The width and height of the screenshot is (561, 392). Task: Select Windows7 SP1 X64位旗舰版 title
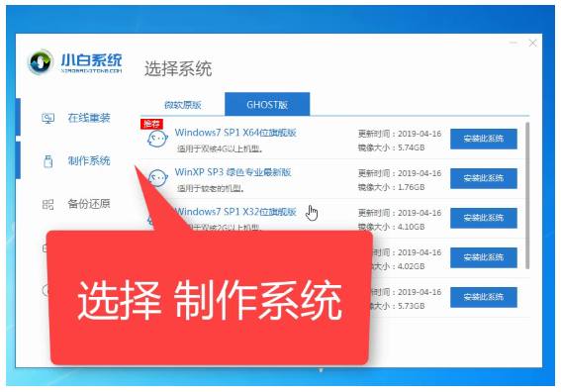coord(235,133)
